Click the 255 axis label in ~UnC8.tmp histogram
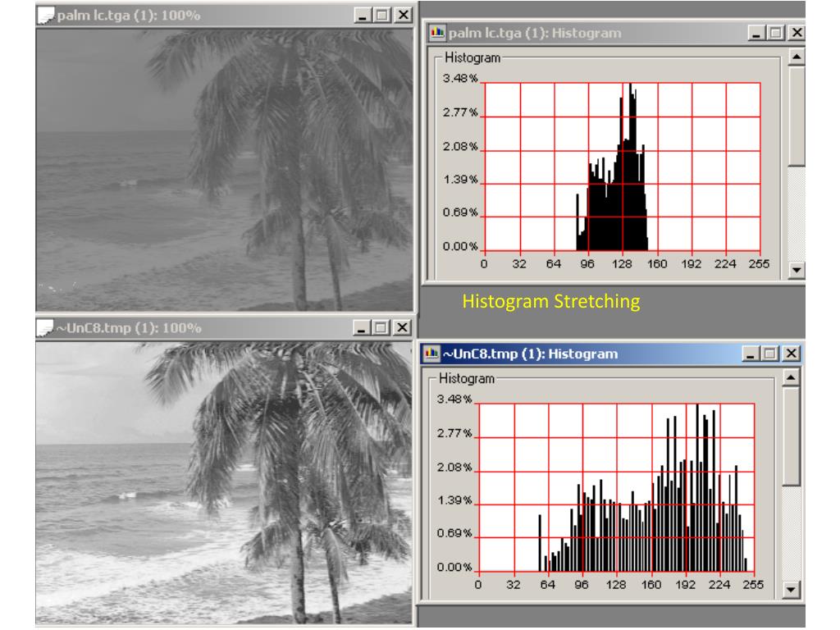840x630 pixels. [x=753, y=585]
